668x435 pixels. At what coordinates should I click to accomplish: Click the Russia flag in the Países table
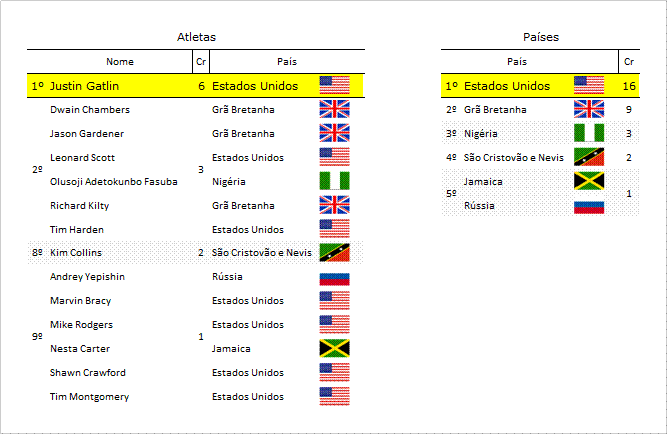pos(589,207)
